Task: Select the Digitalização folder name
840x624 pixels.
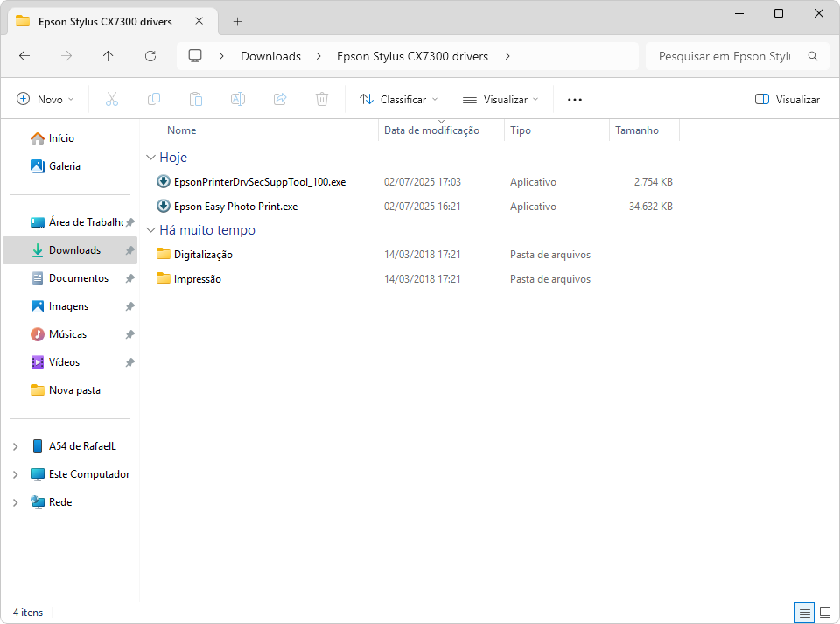Action: (203, 255)
